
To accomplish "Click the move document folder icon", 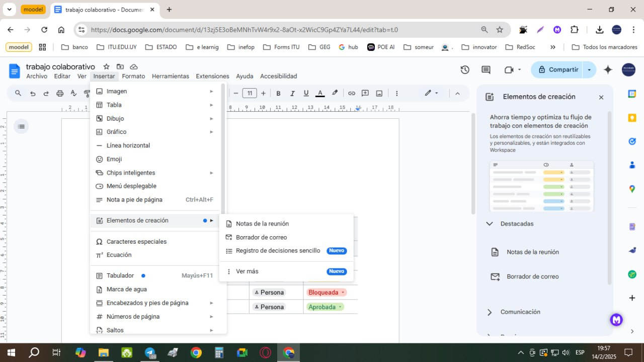I will pos(120,66).
